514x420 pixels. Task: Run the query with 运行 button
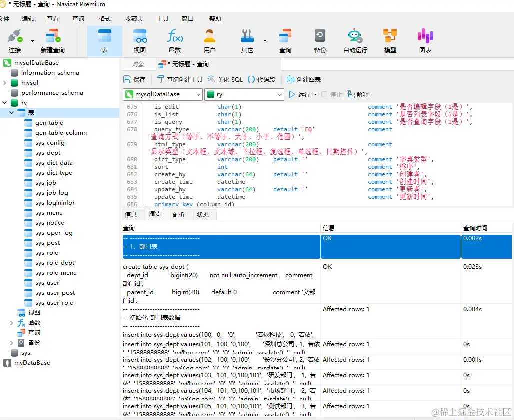(299, 95)
